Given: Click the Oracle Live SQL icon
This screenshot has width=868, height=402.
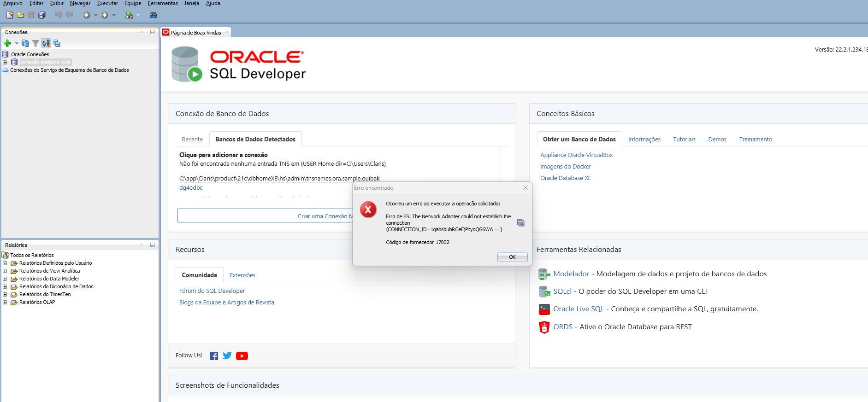Looking at the screenshot, I should [x=544, y=309].
